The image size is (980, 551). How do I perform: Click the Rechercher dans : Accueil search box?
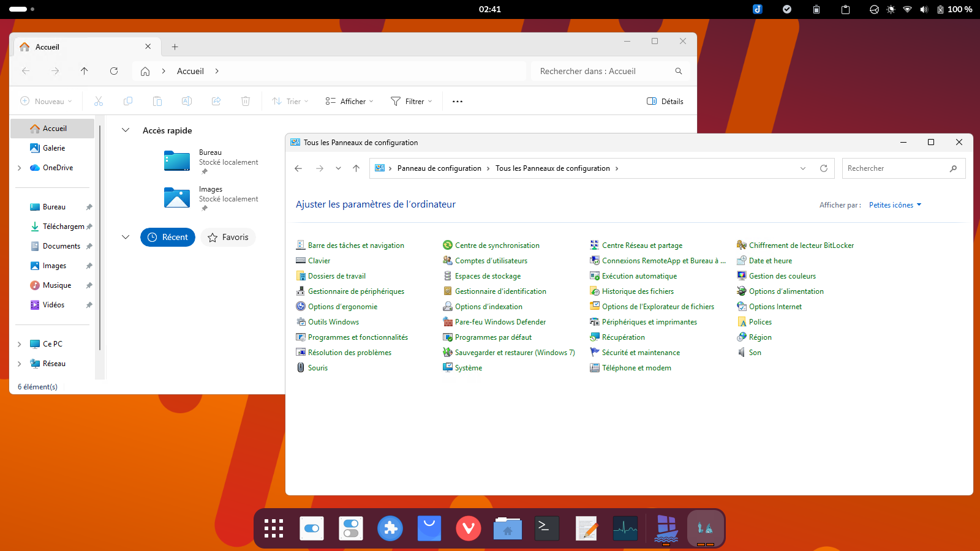pyautogui.click(x=603, y=71)
